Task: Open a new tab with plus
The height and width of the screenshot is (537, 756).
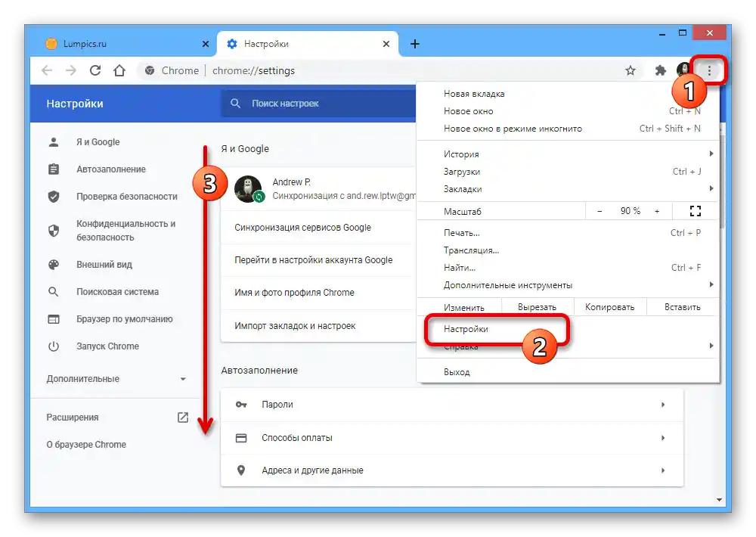Action: (x=414, y=44)
